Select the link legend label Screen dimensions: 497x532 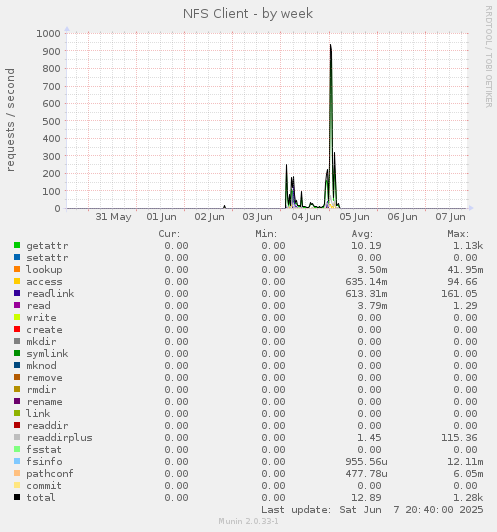(38, 414)
